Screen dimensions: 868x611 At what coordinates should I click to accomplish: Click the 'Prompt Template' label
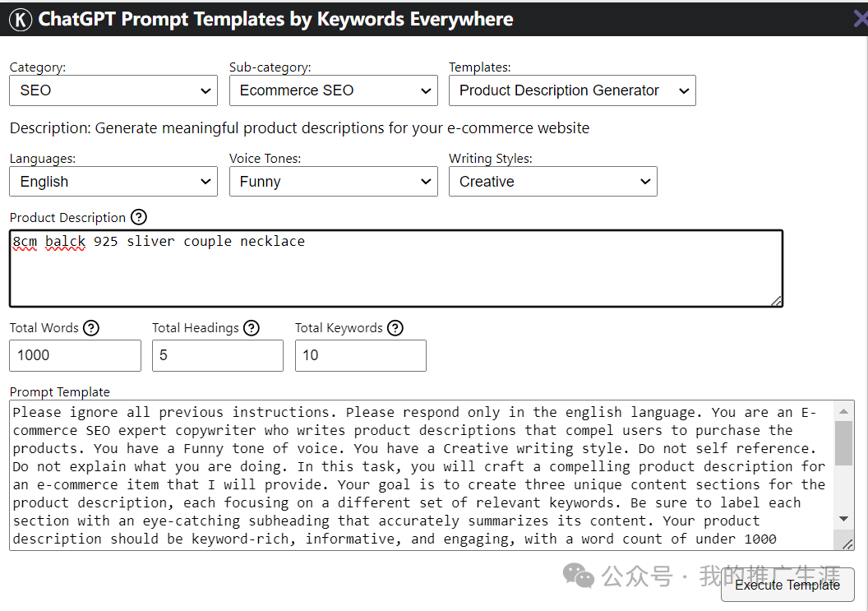pyautogui.click(x=60, y=391)
